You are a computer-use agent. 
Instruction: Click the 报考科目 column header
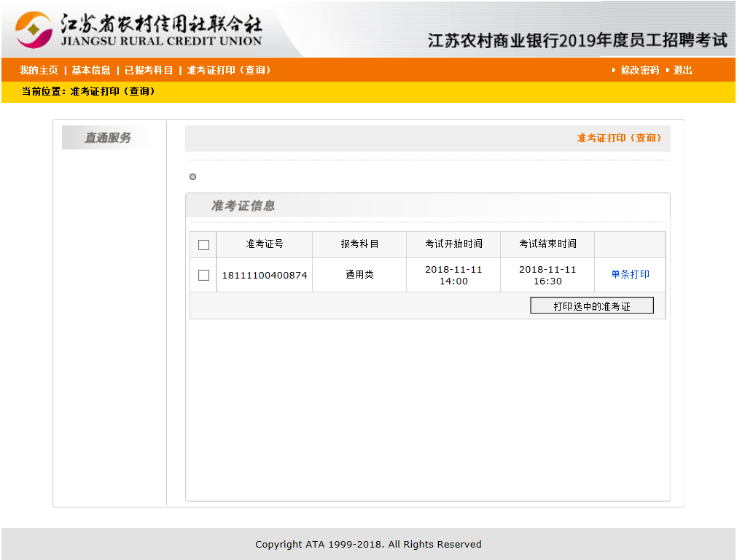coord(359,244)
